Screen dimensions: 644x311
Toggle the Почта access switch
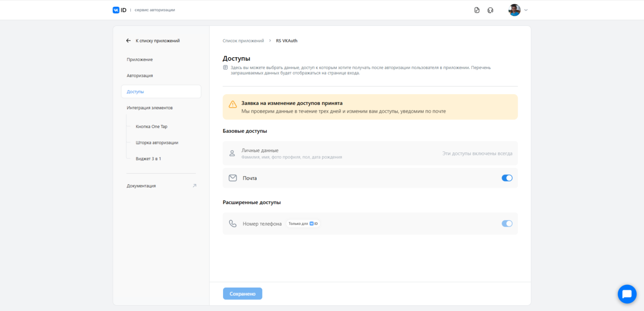(x=507, y=178)
